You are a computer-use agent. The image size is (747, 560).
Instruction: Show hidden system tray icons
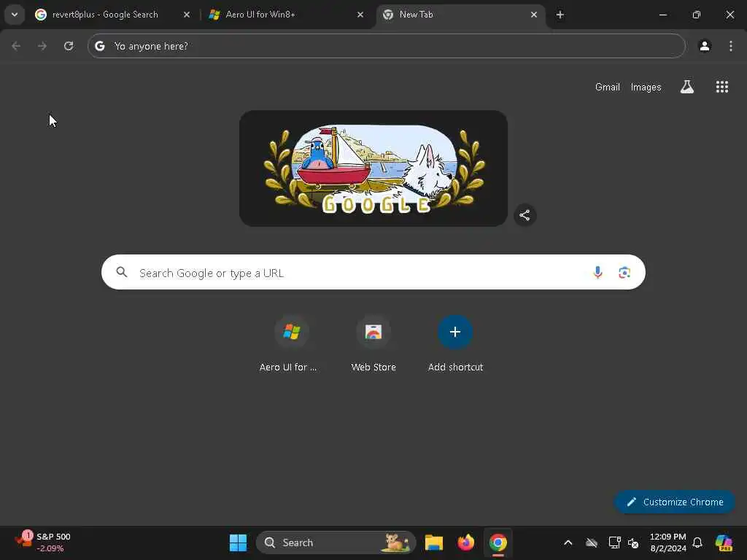tap(568, 542)
